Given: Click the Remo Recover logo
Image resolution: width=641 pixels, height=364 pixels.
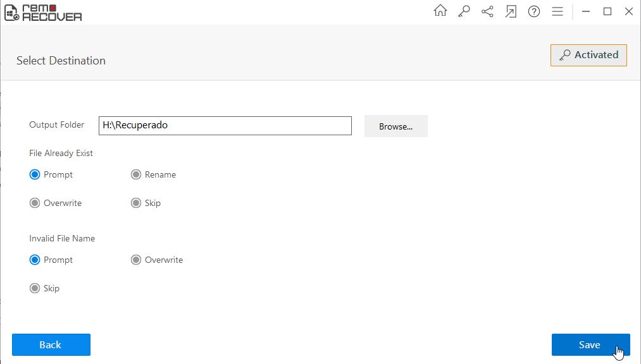Looking at the screenshot, I should click(x=43, y=12).
